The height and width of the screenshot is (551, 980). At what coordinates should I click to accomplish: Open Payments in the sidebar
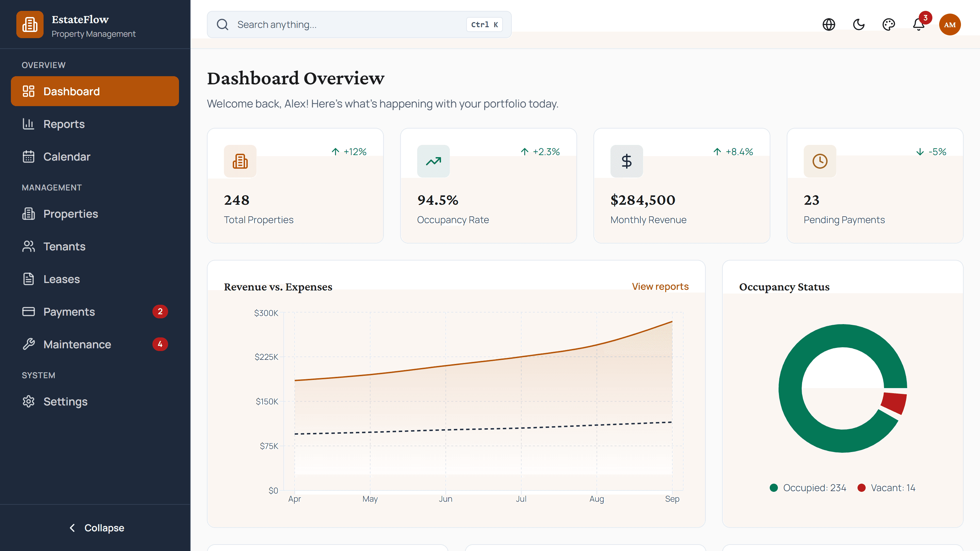pos(95,312)
